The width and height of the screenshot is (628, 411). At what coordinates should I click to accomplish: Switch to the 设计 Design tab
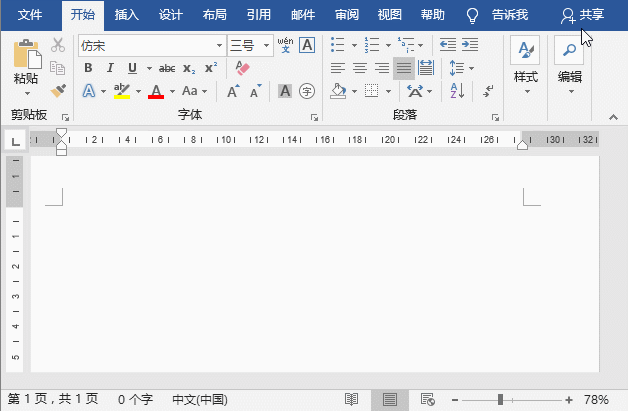pos(171,15)
